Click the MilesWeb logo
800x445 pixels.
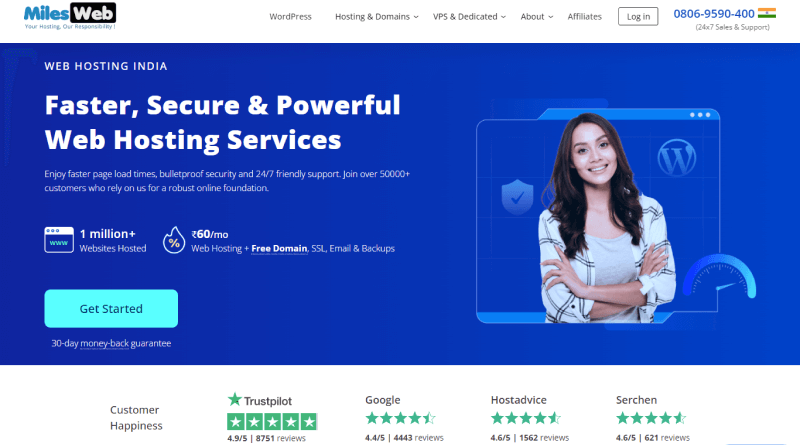coord(70,16)
